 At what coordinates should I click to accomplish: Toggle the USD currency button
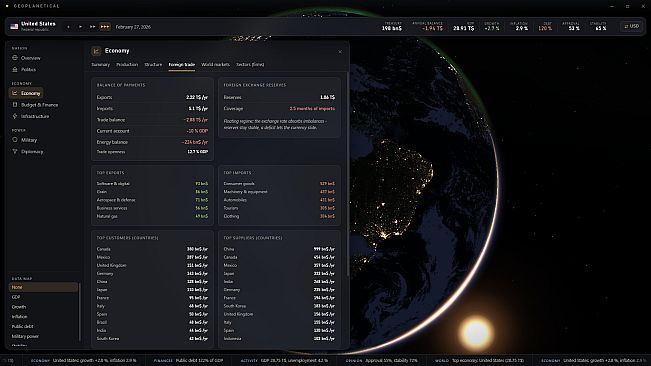point(632,27)
